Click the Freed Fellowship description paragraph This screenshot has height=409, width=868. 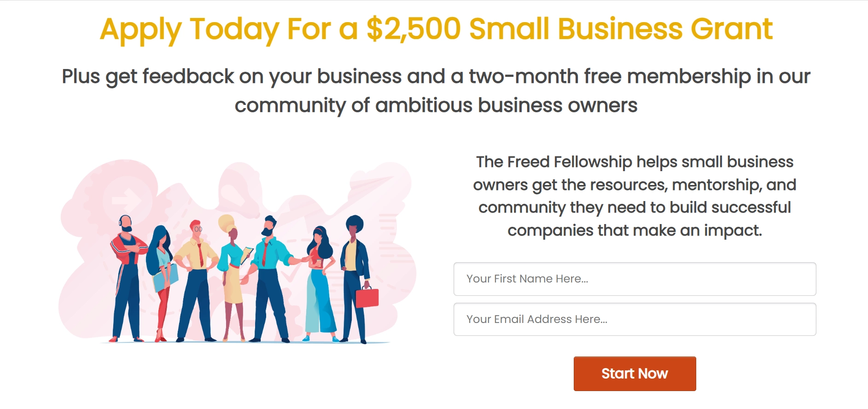pyautogui.click(x=635, y=196)
